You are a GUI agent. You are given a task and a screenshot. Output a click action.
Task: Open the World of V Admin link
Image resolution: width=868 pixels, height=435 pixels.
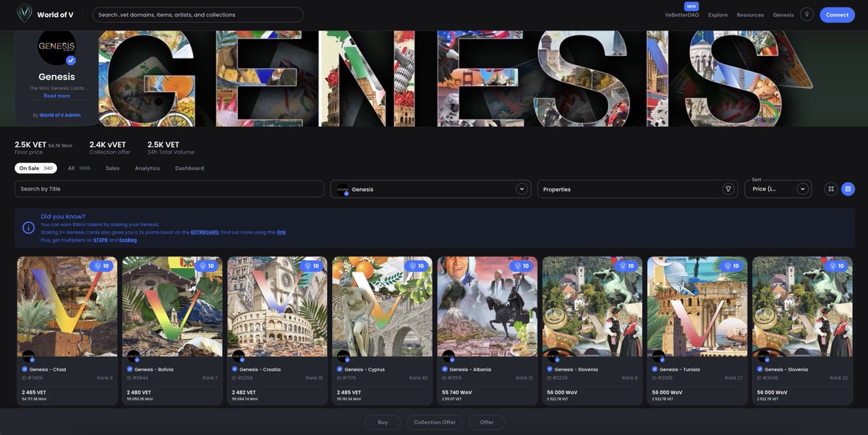coord(60,115)
